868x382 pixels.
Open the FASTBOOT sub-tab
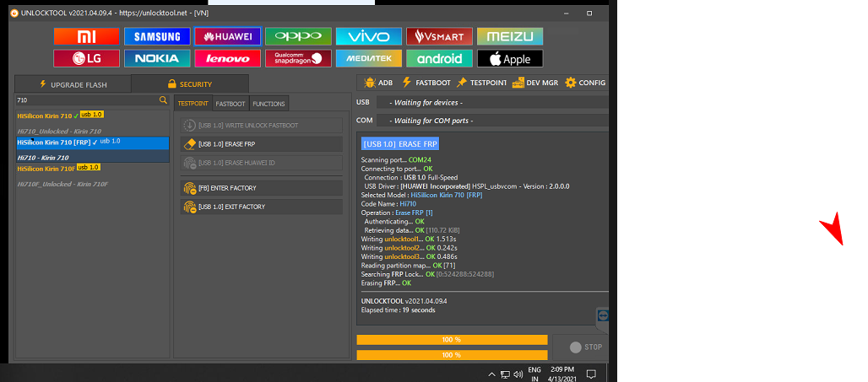231,104
